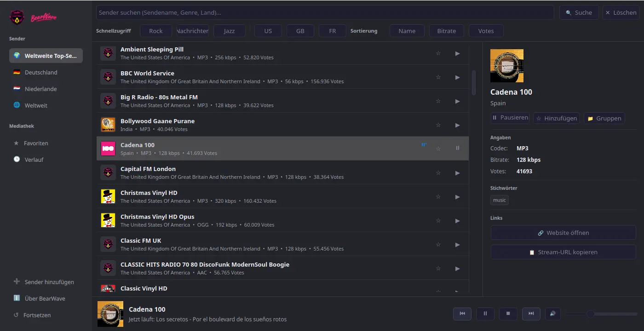This screenshot has height=331, width=644.
Task: Play Classic FM UK station
Action: tap(457, 245)
